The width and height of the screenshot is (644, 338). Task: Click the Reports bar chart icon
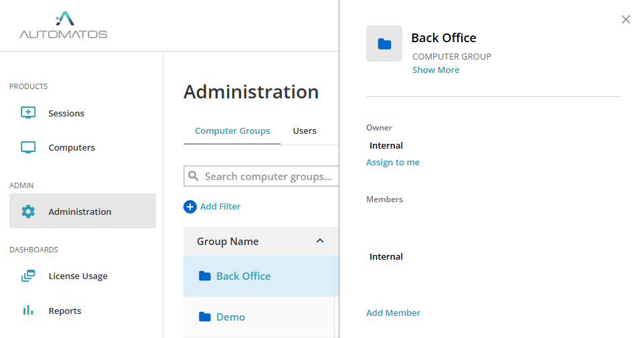[28, 311]
